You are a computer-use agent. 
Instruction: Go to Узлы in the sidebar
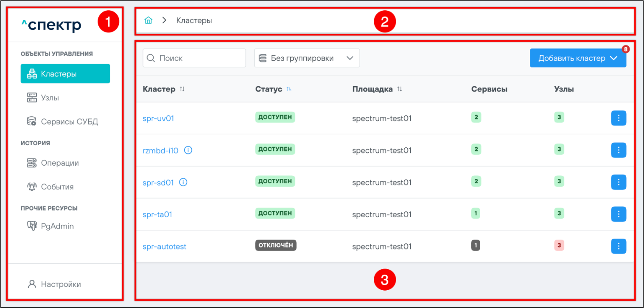(50, 98)
